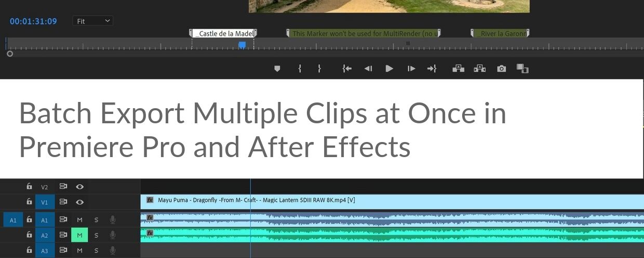
Task: Toggle A2 track targeting button
Action: pyautogui.click(x=45, y=235)
